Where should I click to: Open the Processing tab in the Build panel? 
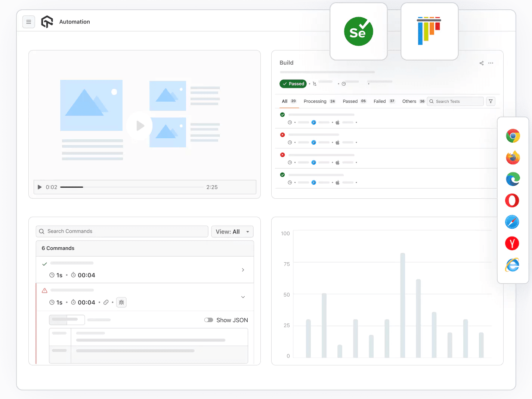pos(315,101)
